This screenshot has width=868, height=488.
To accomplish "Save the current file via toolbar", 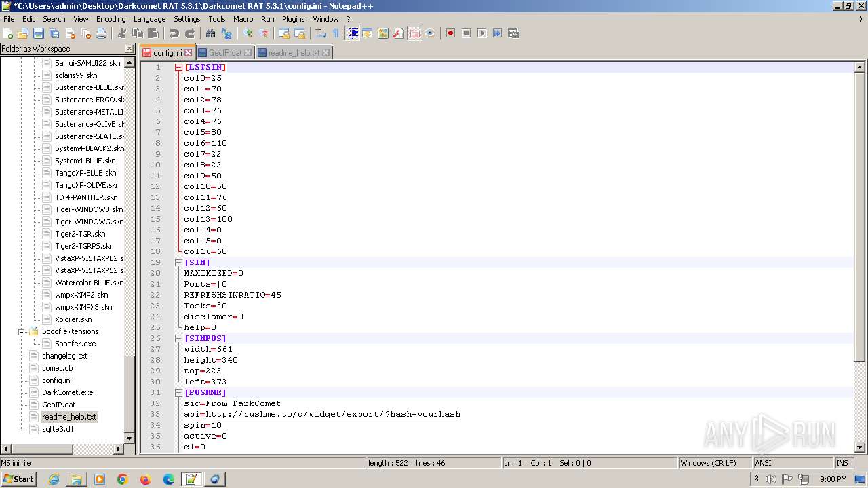I will (39, 33).
